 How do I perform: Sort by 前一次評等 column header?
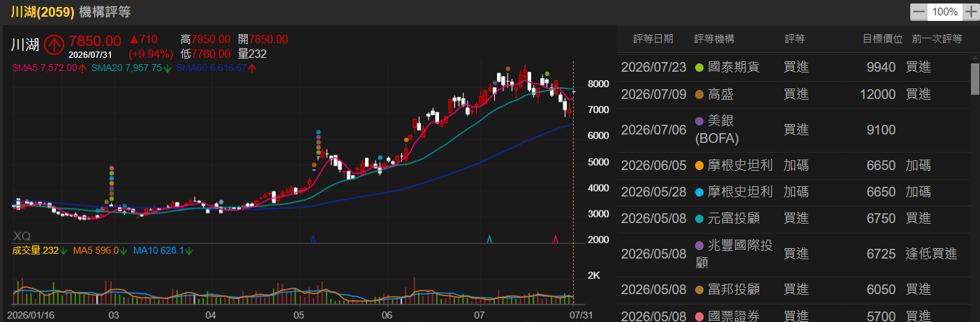(937, 39)
